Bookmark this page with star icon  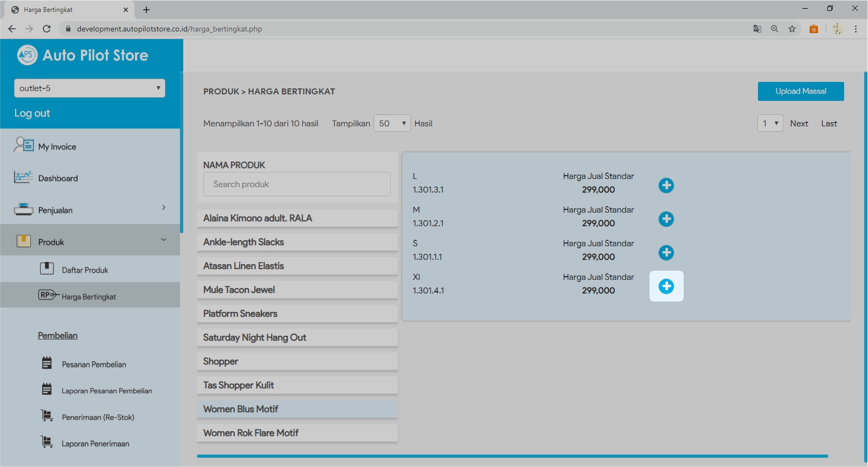coord(792,29)
